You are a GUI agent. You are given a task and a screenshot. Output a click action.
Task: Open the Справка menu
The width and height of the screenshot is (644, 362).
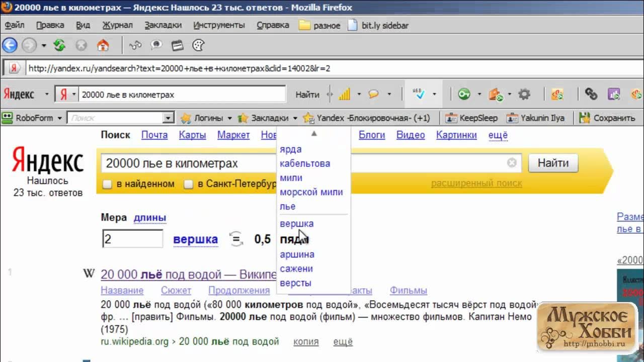pyautogui.click(x=273, y=25)
